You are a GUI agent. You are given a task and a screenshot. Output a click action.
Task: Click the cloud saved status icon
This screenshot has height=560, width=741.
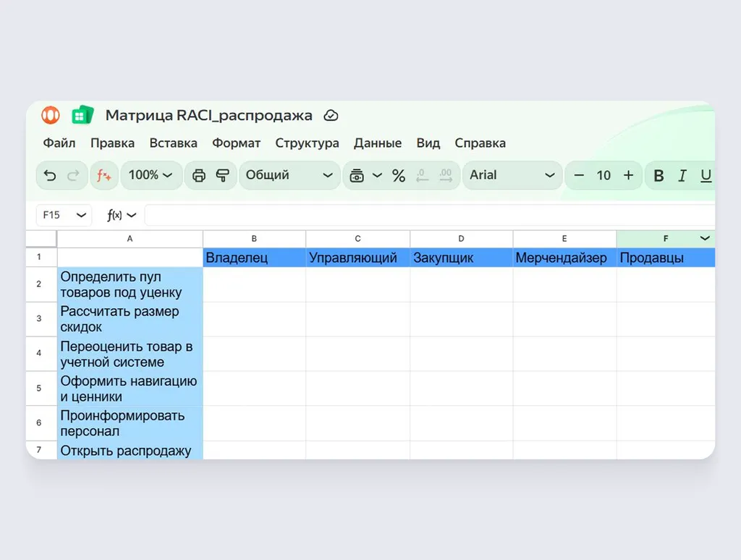pyautogui.click(x=331, y=115)
